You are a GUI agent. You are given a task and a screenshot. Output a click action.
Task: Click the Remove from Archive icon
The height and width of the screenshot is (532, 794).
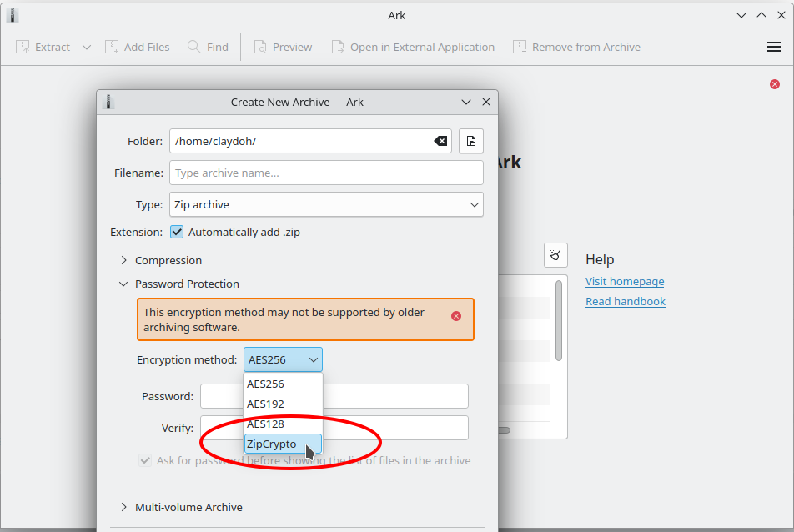pos(520,48)
